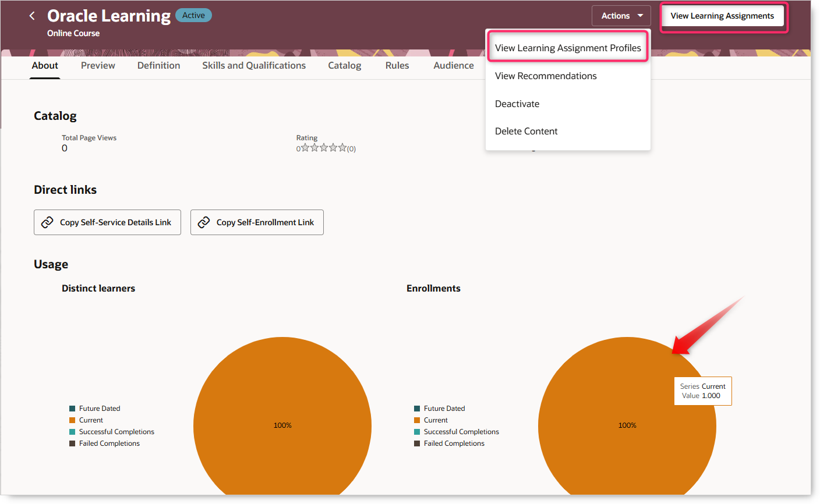Click Successful Completions label in Distinct learners legend

tap(116, 432)
